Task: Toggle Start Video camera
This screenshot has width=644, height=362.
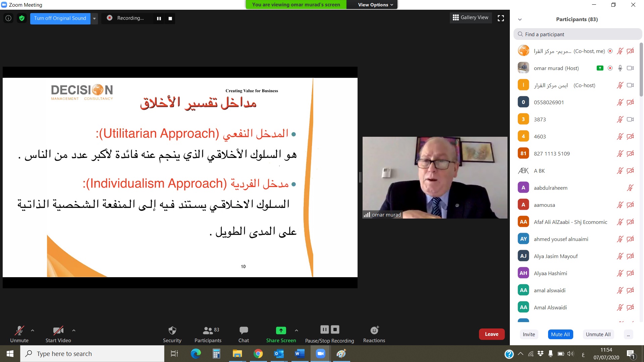Action: 58,330
